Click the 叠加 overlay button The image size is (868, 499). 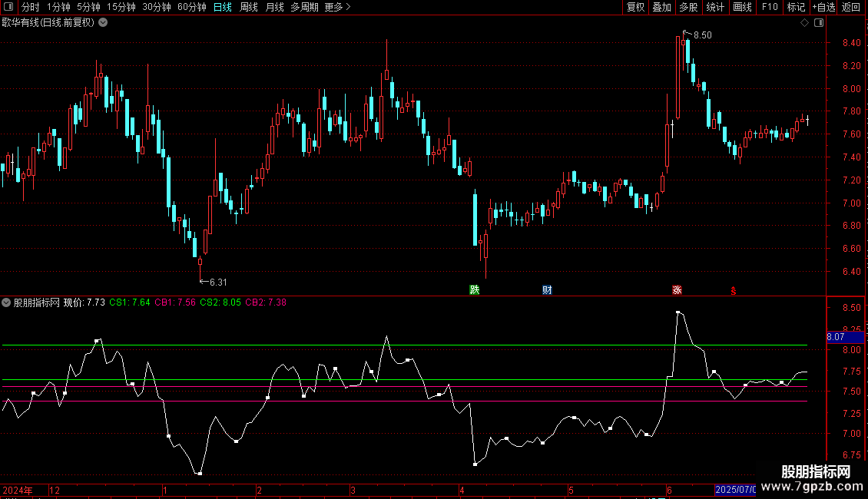662,7
